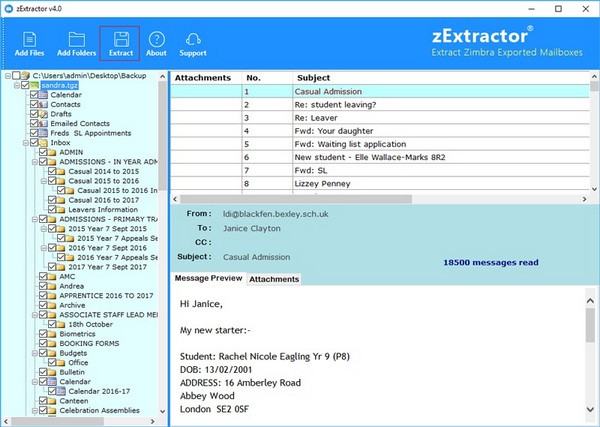Select the Casual Admission message row
Screen dimensions: 600x427
click(380, 91)
